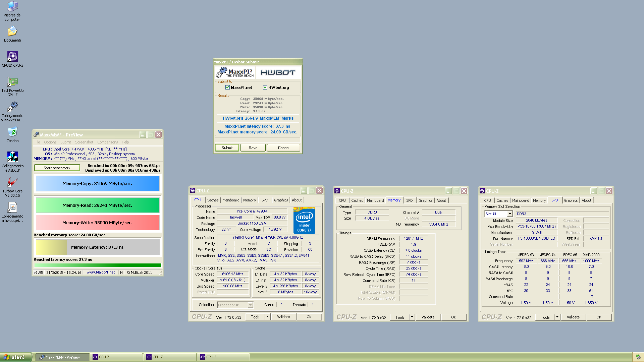Click MaxxPI² logo in submit dialog

point(235,72)
